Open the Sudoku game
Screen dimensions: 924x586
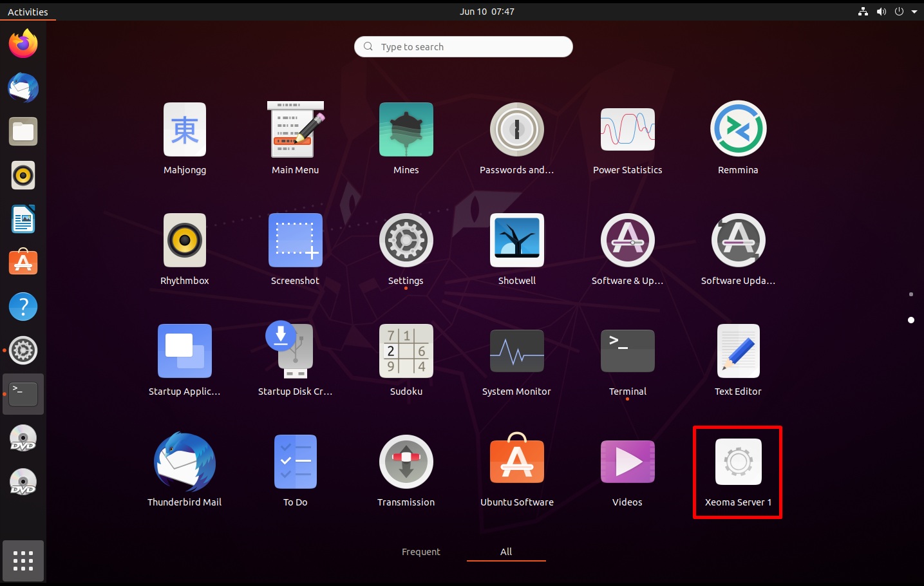point(406,359)
